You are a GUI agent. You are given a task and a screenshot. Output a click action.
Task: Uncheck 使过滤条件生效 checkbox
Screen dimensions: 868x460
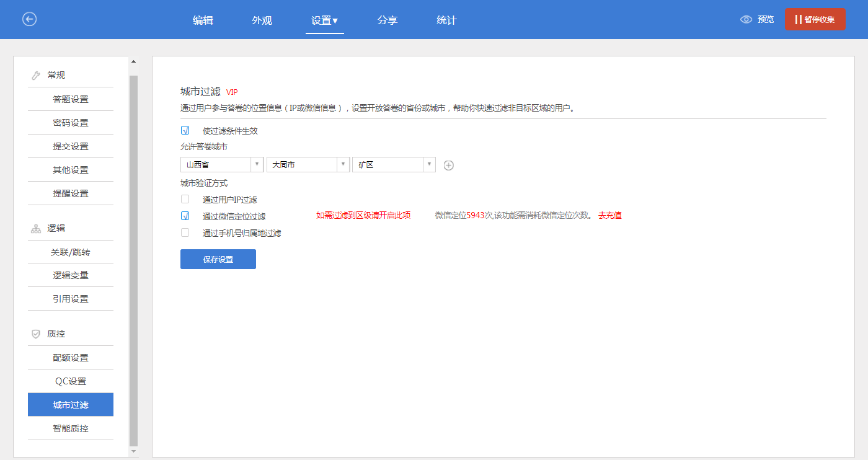pos(185,131)
